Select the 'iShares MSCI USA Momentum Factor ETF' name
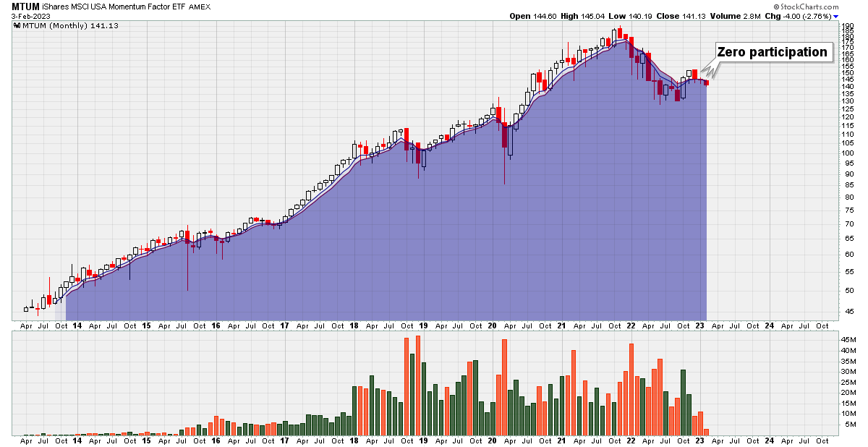The image size is (868, 447). point(114,7)
